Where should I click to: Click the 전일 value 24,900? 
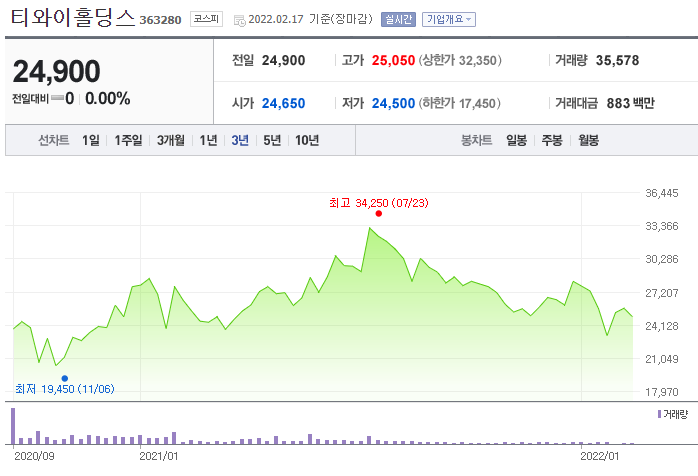pyautogui.click(x=283, y=61)
